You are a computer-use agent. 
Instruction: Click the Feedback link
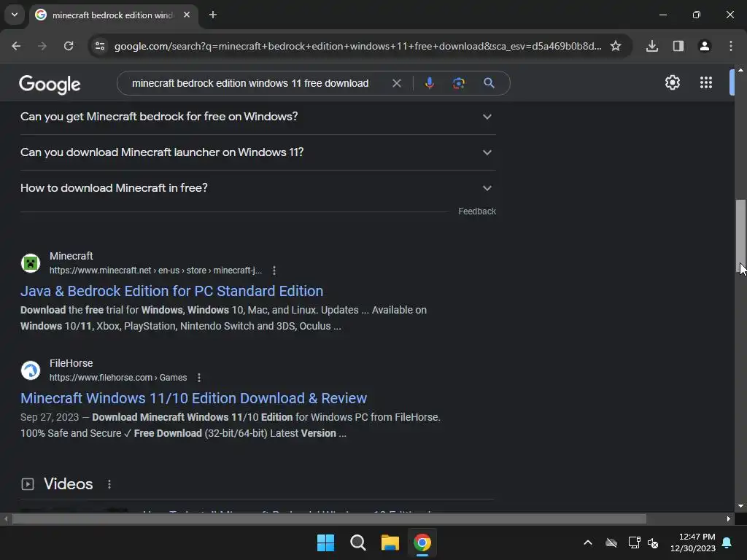click(477, 211)
